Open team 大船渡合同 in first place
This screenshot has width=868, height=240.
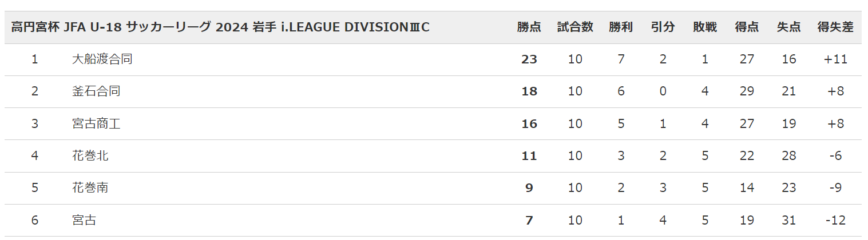[102, 59]
